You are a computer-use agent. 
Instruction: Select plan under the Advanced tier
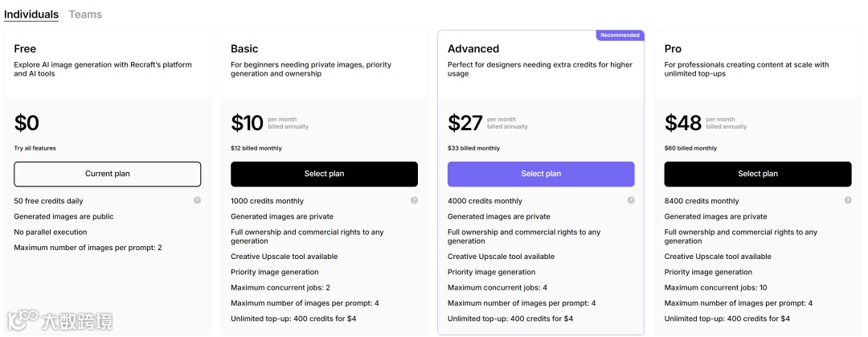(x=541, y=174)
